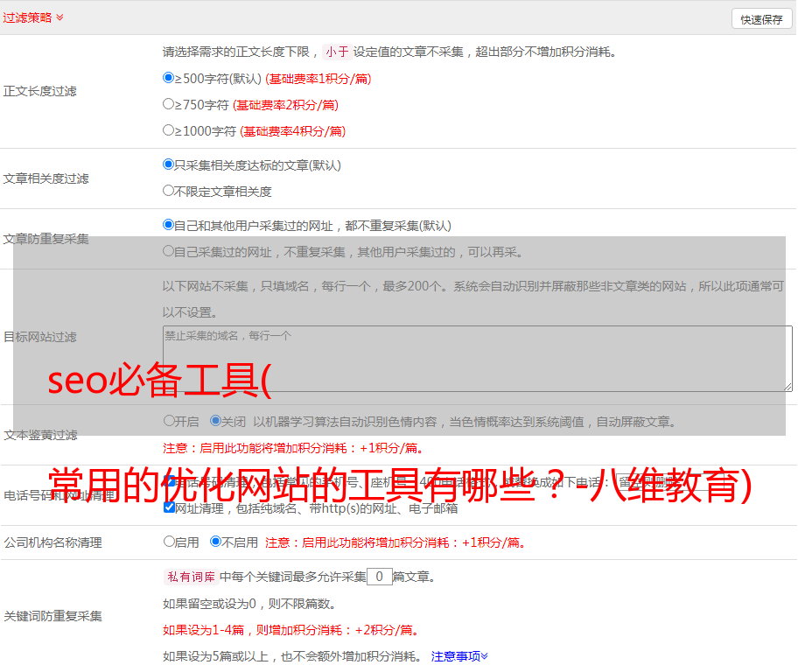Click the 文章防重复采集 label
This screenshot has height=672, width=798.
45,239
